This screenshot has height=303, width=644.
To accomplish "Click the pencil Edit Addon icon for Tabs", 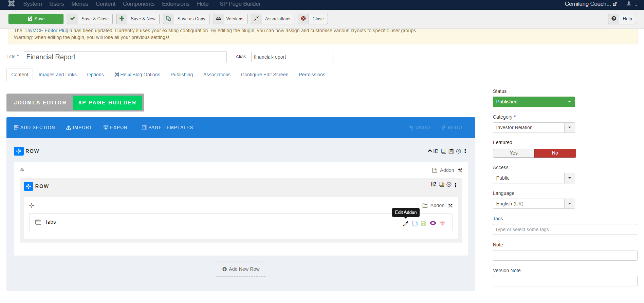I will click(x=406, y=224).
